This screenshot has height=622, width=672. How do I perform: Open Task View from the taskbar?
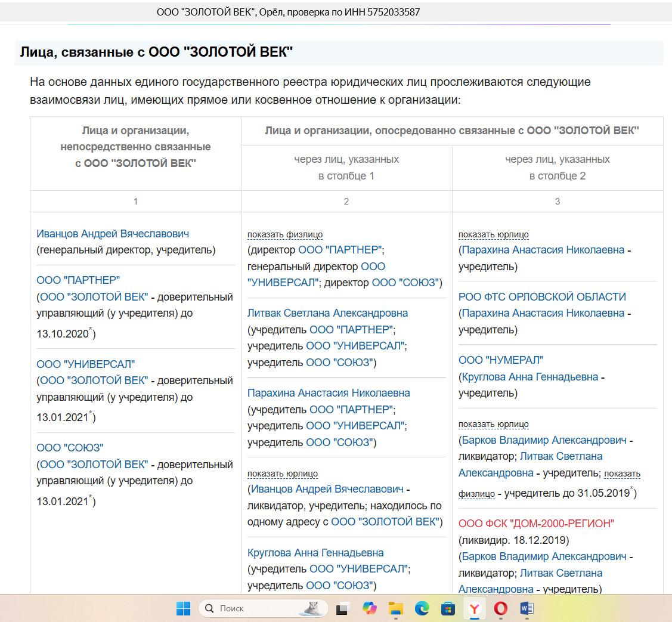(x=342, y=608)
